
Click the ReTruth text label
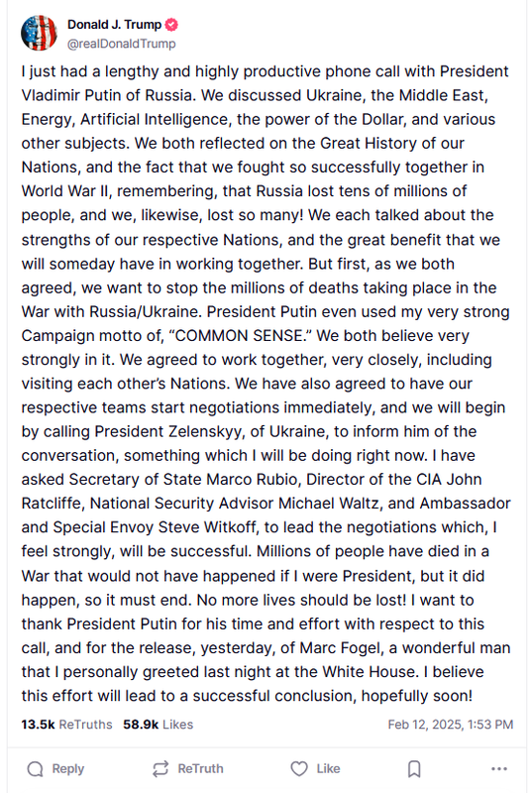pos(200,769)
